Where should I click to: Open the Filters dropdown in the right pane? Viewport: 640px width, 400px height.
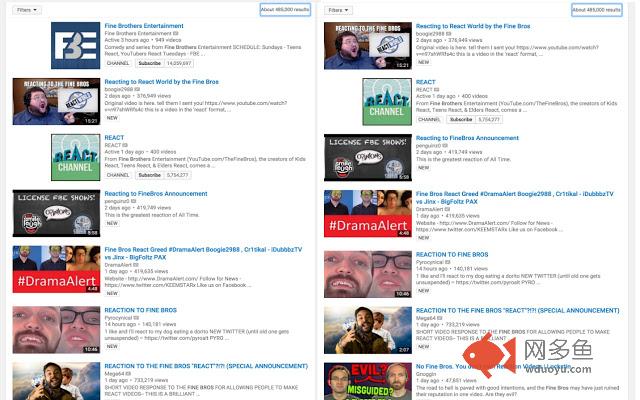[x=338, y=10]
